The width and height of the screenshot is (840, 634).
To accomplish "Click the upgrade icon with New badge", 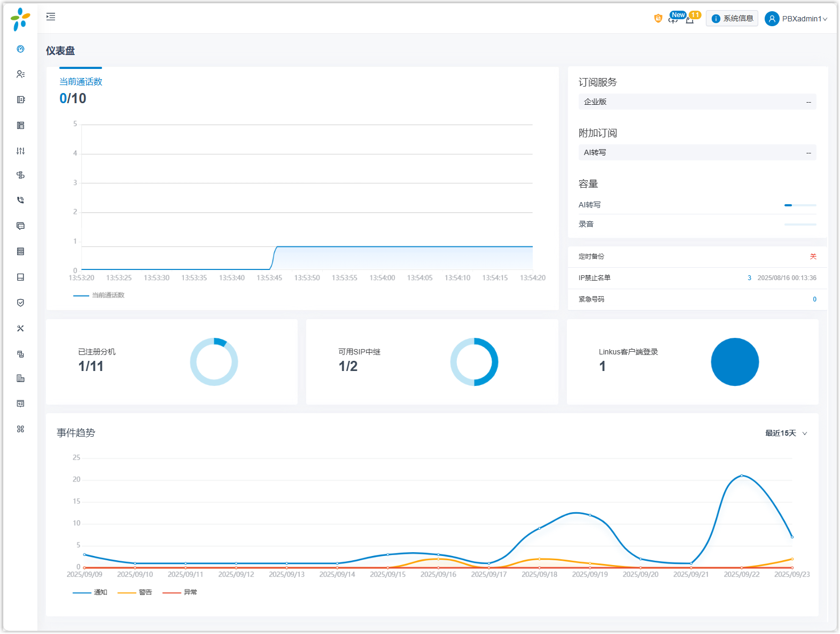I will click(673, 20).
